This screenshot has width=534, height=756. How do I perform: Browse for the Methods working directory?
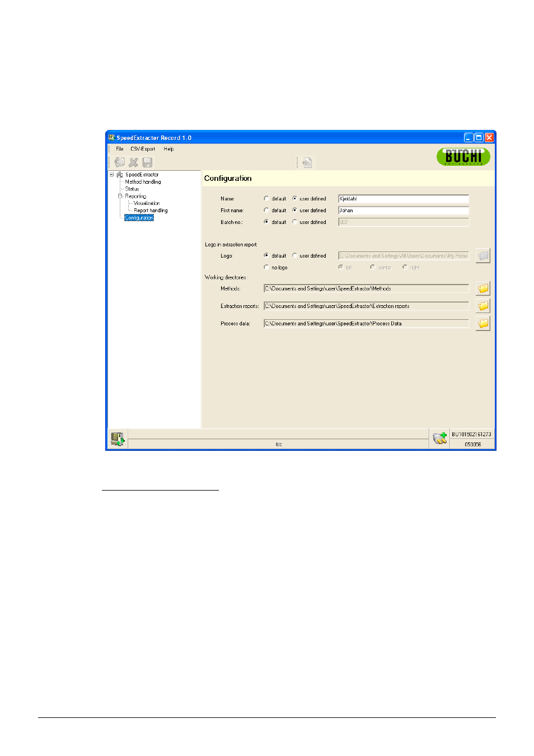pyautogui.click(x=483, y=289)
